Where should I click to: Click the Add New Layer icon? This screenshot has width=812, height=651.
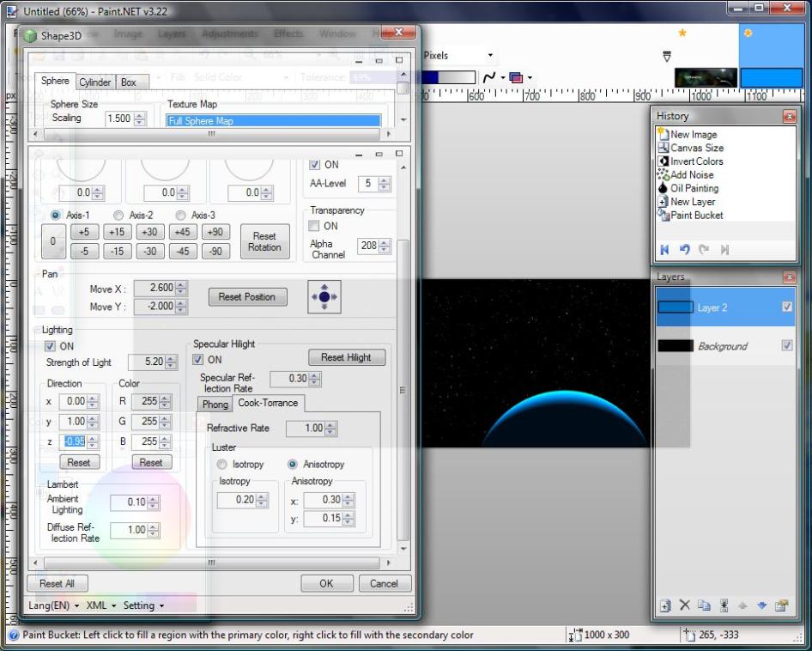(x=664, y=605)
